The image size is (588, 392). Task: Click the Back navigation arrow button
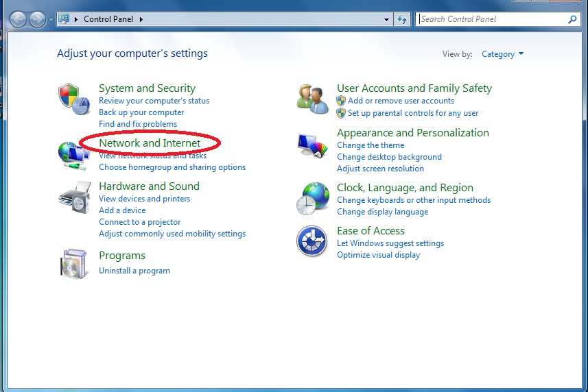(x=18, y=19)
